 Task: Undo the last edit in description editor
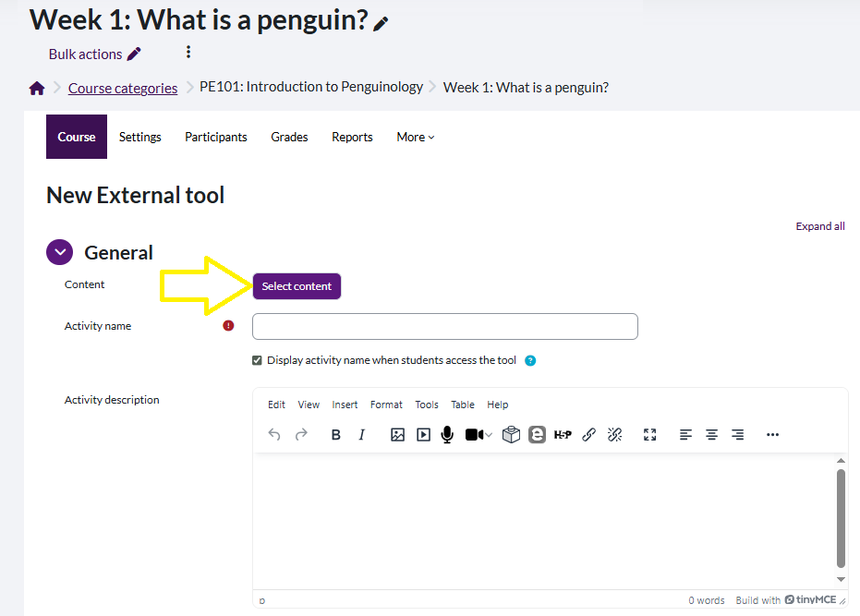click(274, 435)
